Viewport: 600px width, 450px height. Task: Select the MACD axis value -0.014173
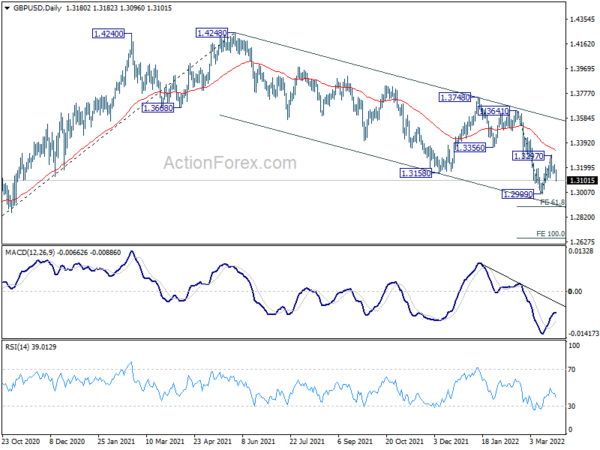pyautogui.click(x=584, y=334)
